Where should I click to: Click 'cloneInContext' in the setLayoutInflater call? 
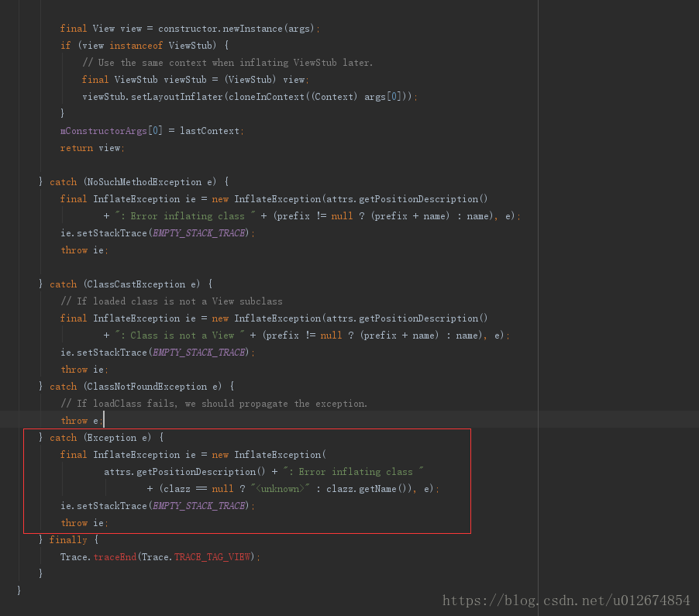click(x=266, y=97)
